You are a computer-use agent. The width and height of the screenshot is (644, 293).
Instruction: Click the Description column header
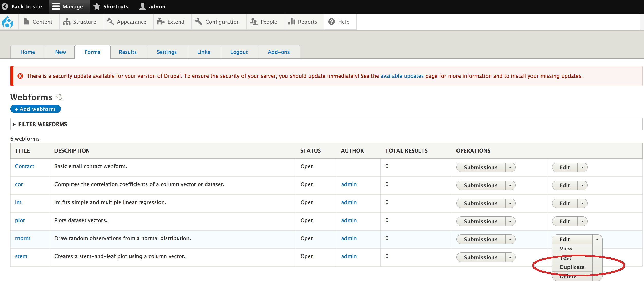(x=72, y=151)
